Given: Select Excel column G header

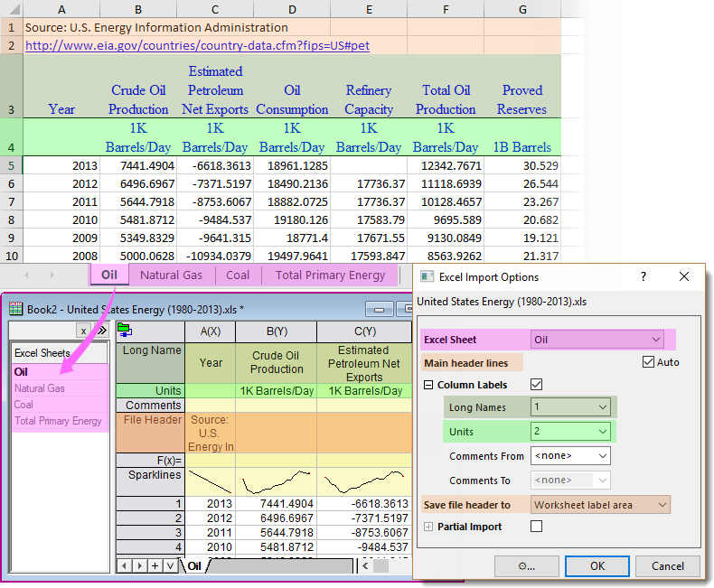Looking at the screenshot, I should click(x=522, y=9).
